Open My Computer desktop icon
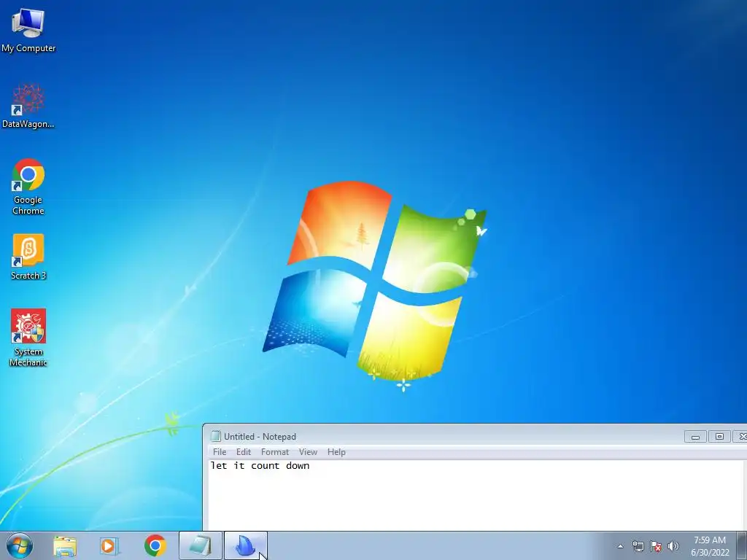 click(28, 31)
